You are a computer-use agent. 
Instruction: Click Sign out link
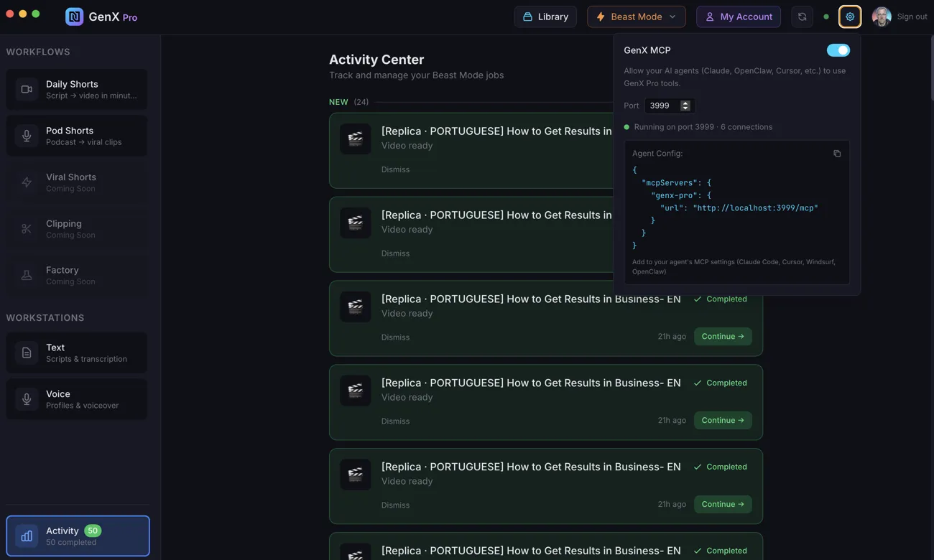[912, 17]
